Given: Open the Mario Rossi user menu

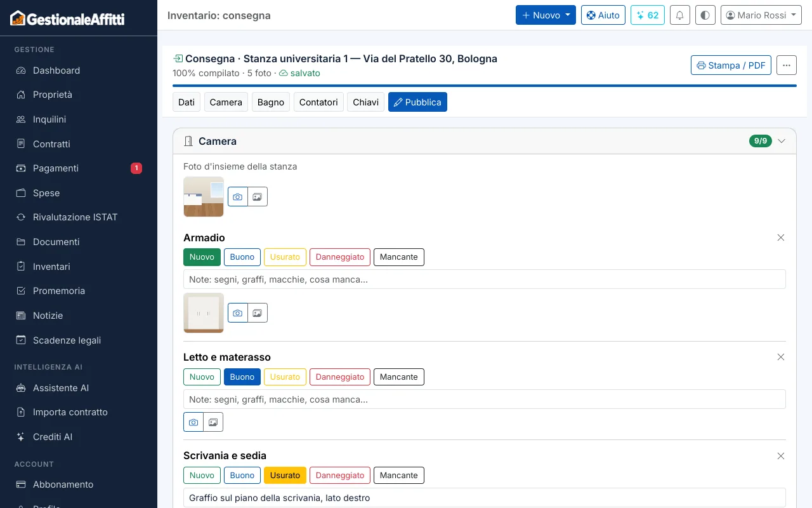Looking at the screenshot, I should pyautogui.click(x=761, y=15).
